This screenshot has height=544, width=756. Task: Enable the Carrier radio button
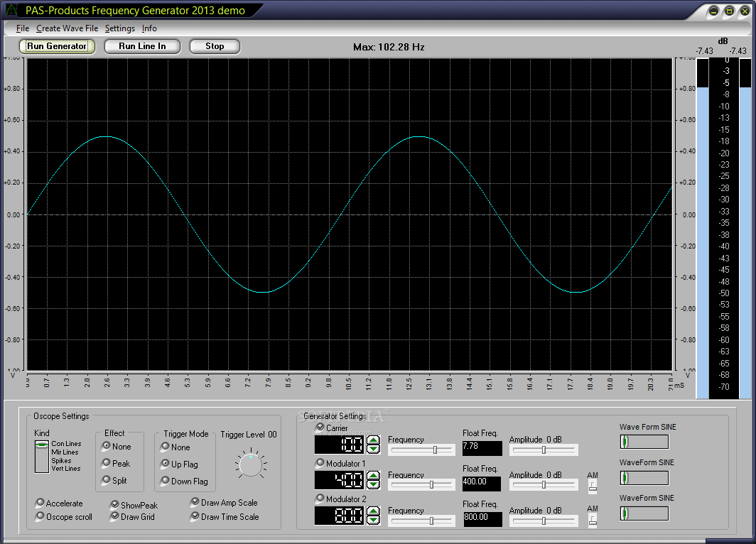point(320,428)
